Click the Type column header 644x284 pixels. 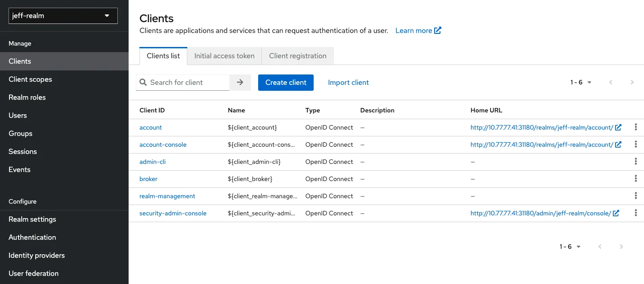click(313, 110)
